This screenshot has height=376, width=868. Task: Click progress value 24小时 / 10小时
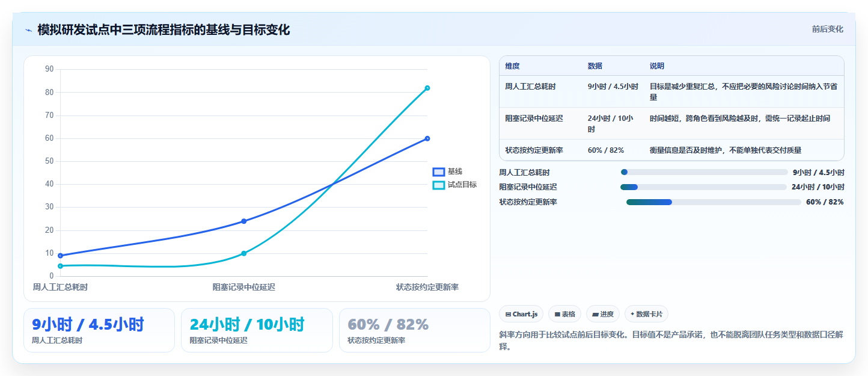[x=818, y=187]
